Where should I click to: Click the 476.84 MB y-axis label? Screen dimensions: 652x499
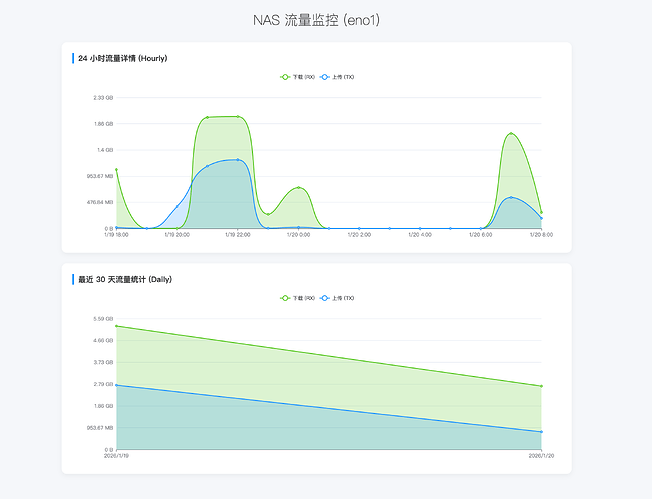100,203
